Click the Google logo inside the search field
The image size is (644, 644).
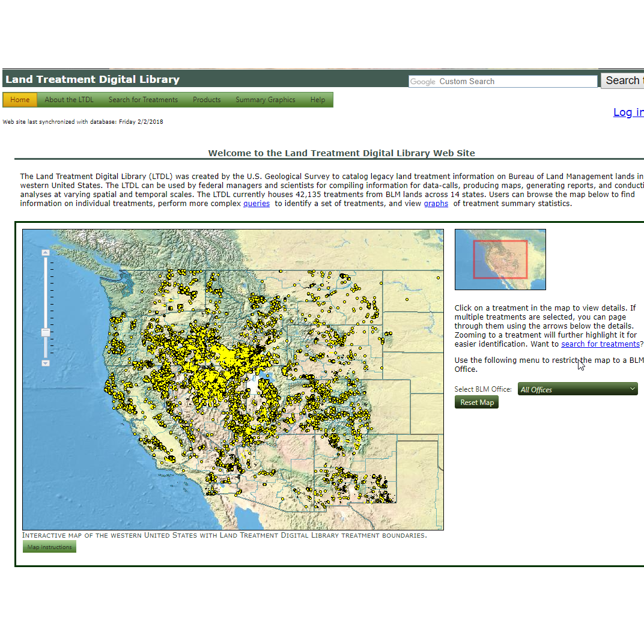[x=422, y=81]
